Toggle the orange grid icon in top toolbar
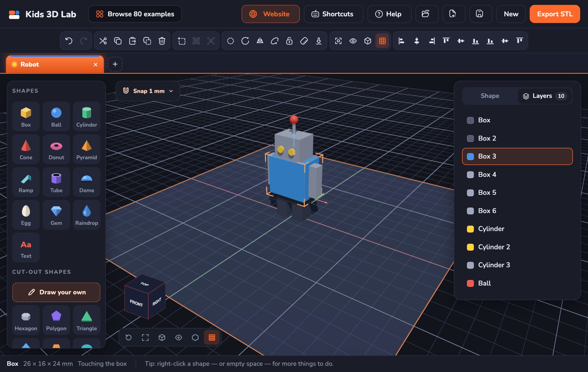588x372 pixels. [x=383, y=41]
